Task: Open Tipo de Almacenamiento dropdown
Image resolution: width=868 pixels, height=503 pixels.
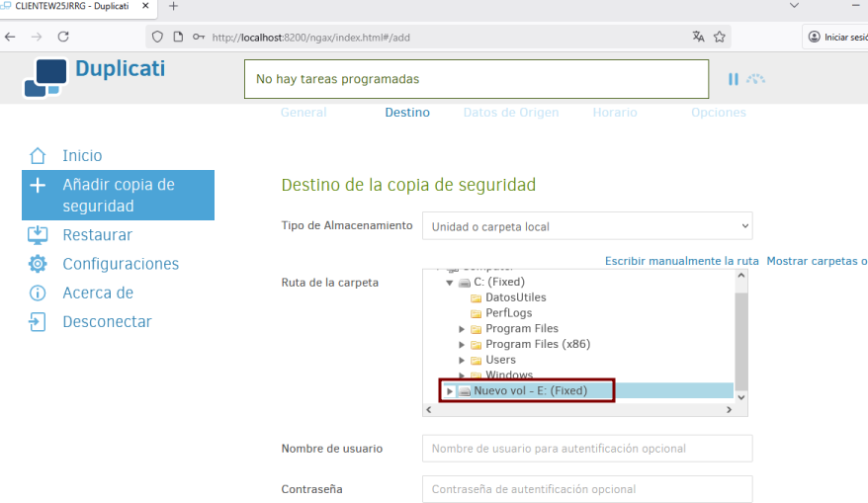Action: click(x=587, y=226)
